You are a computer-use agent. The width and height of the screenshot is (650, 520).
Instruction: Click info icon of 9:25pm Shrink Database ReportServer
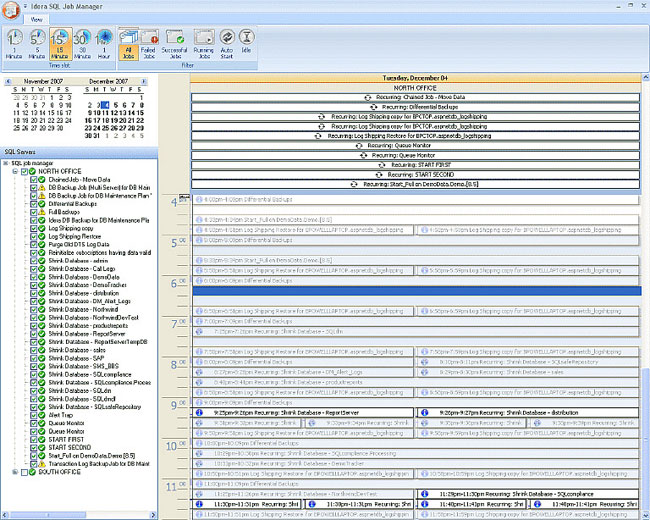pyautogui.click(x=199, y=413)
